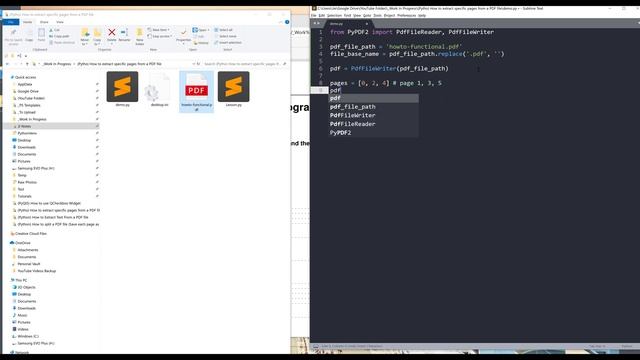The width and height of the screenshot is (640, 360).
Task: Open Pythonistens folder in Quick access
Action: click(x=27, y=133)
